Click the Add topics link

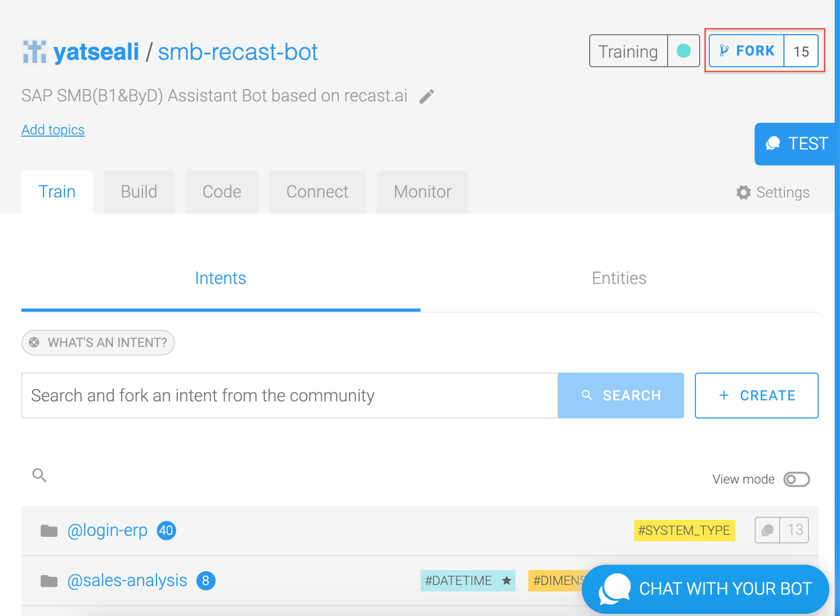point(53,130)
